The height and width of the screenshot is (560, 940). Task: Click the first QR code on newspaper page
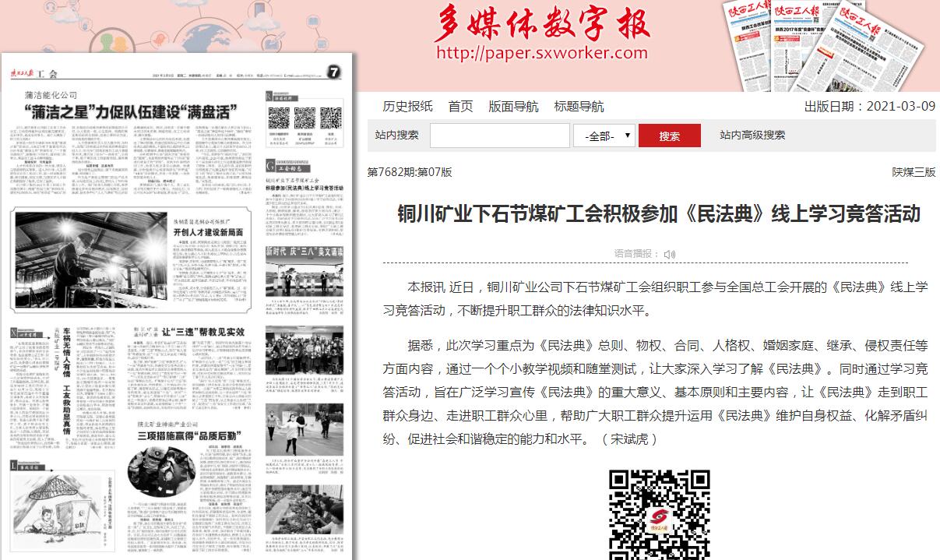click(280, 118)
